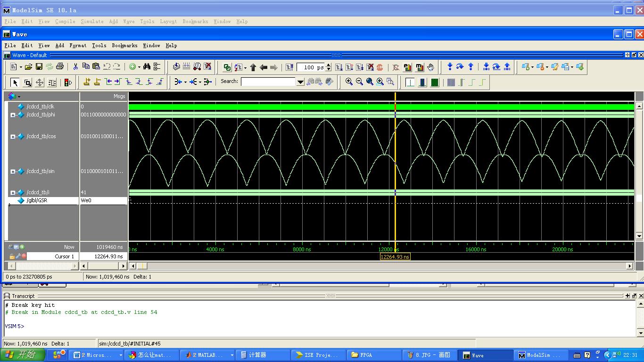
Task: Print the wave using the printer icon
Action: pyautogui.click(x=60, y=67)
